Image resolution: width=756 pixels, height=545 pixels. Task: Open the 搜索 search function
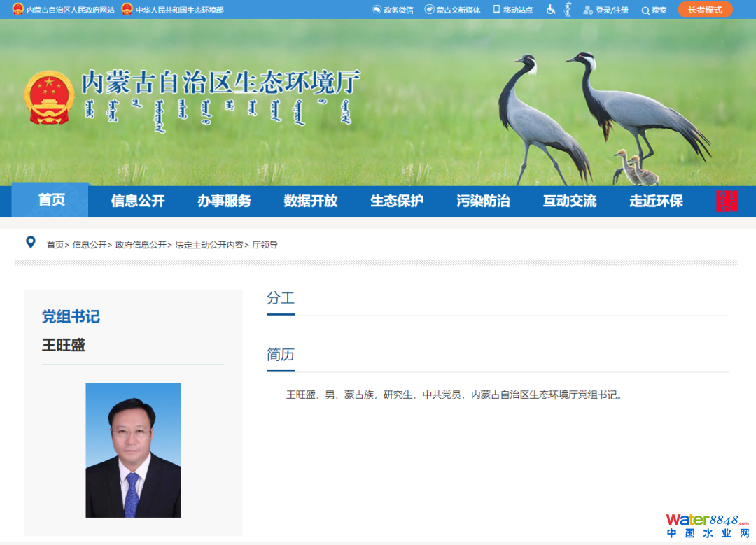(654, 10)
